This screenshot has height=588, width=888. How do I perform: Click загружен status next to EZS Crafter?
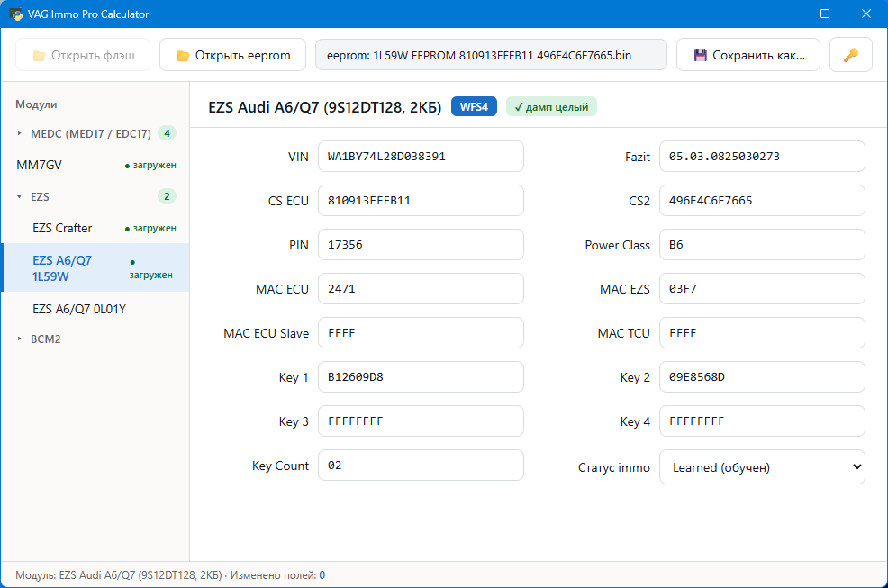(150, 229)
